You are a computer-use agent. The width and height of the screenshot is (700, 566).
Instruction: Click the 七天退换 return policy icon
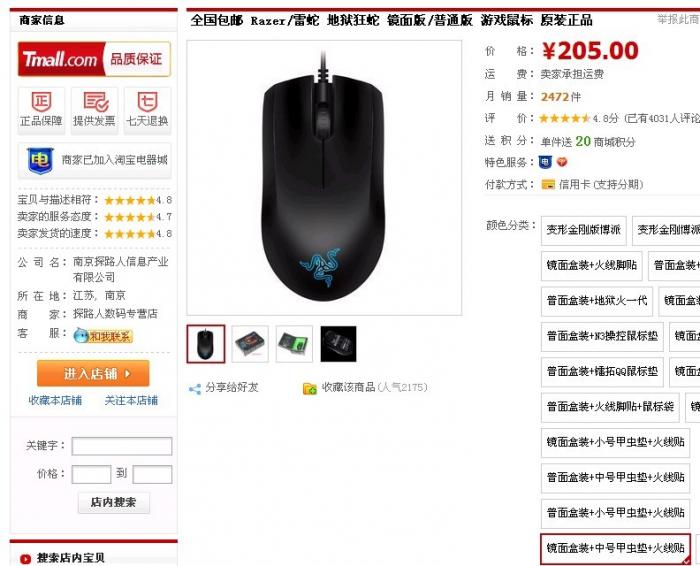(147, 102)
